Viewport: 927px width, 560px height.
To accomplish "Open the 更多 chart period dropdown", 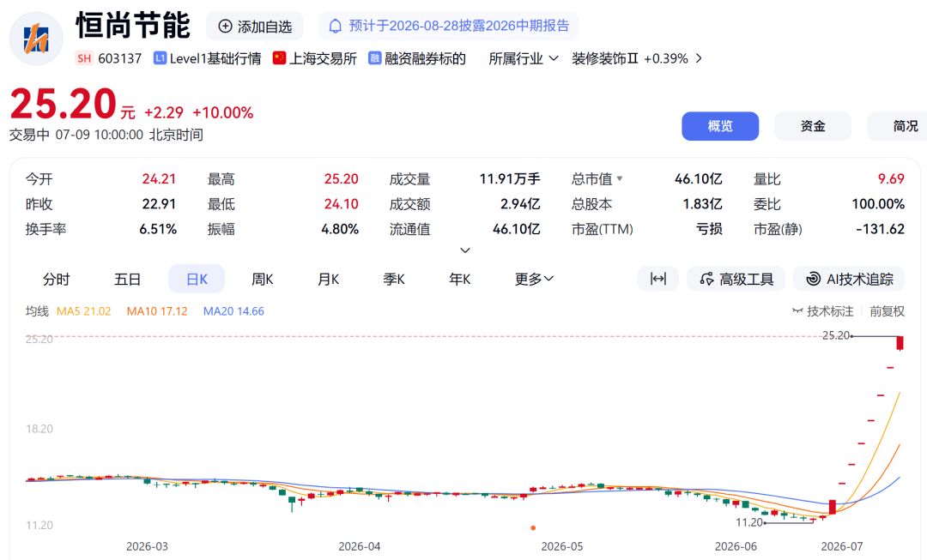I will click(534, 279).
